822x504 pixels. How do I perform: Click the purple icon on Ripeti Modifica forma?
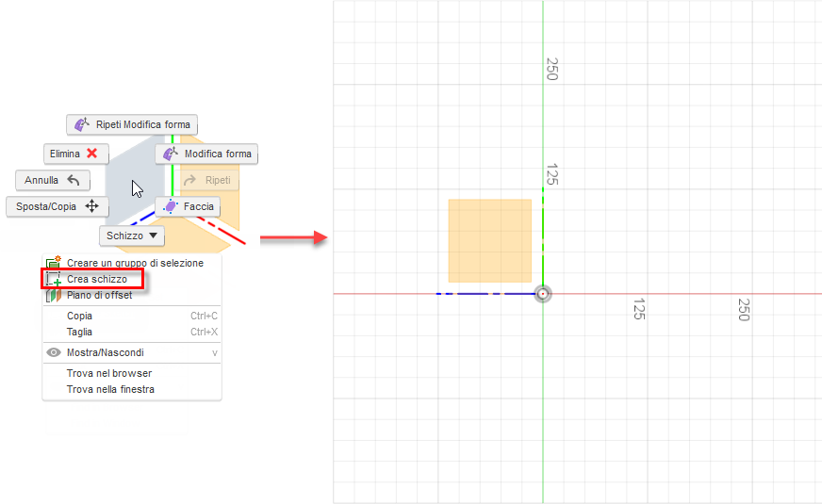pos(82,124)
